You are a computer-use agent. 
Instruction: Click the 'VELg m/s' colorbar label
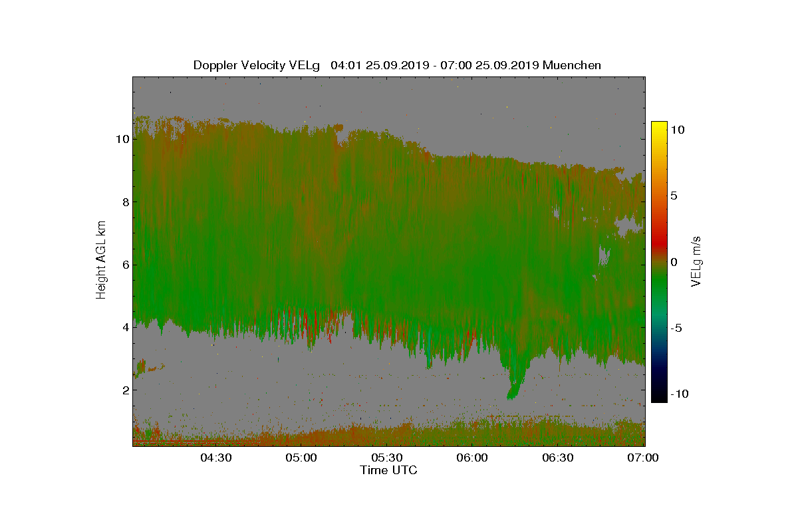696,261
